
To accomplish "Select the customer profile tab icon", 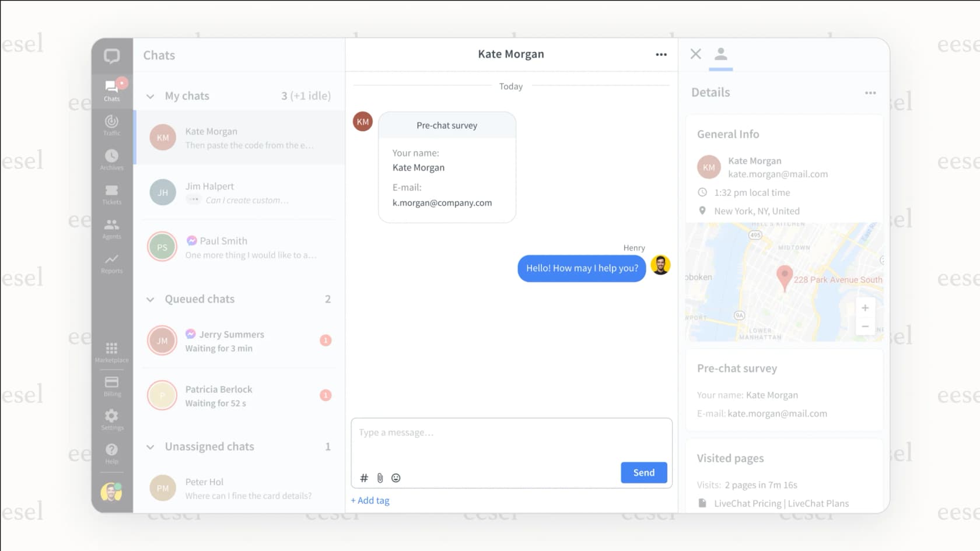I will pyautogui.click(x=721, y=54).
